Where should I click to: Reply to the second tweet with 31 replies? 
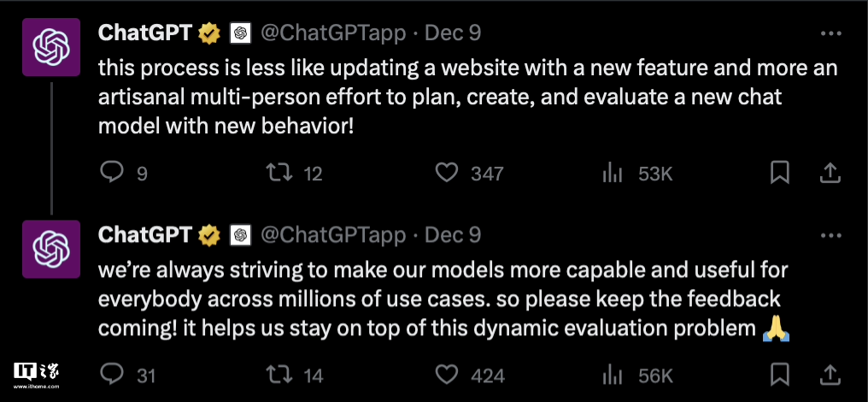113,375
